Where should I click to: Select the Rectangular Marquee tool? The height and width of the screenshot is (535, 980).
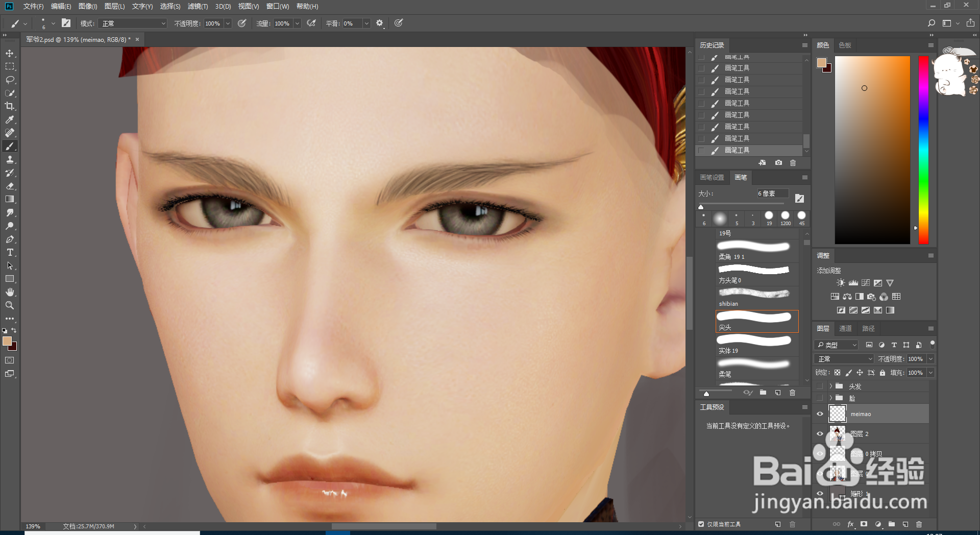click(10, 67)
